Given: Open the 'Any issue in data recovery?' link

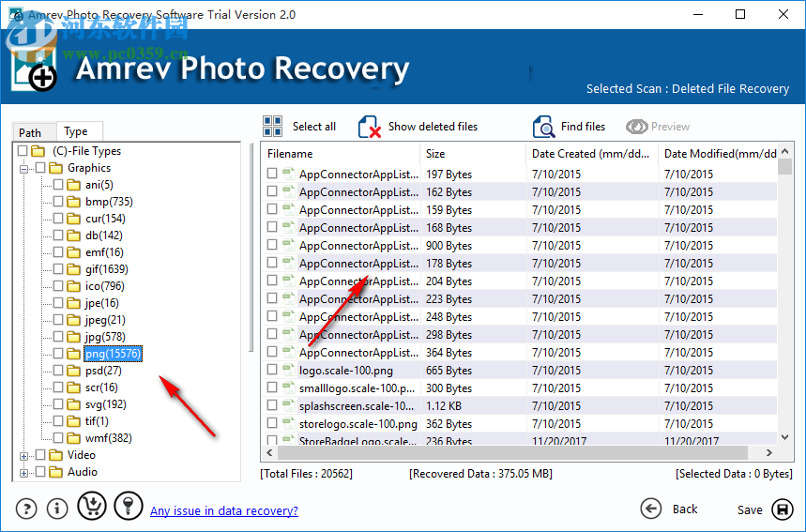Looking at the screenshot, I should [224, 511].
